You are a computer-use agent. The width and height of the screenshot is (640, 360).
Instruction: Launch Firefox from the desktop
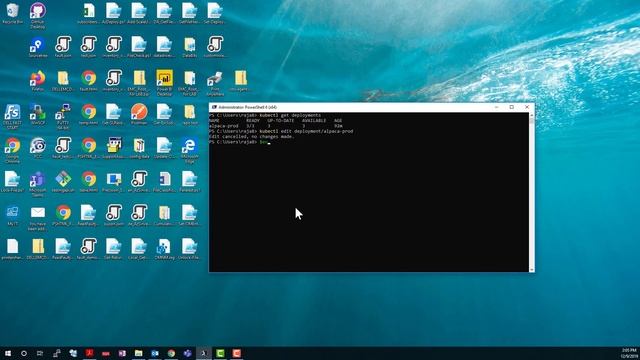(x=38, y=81)
